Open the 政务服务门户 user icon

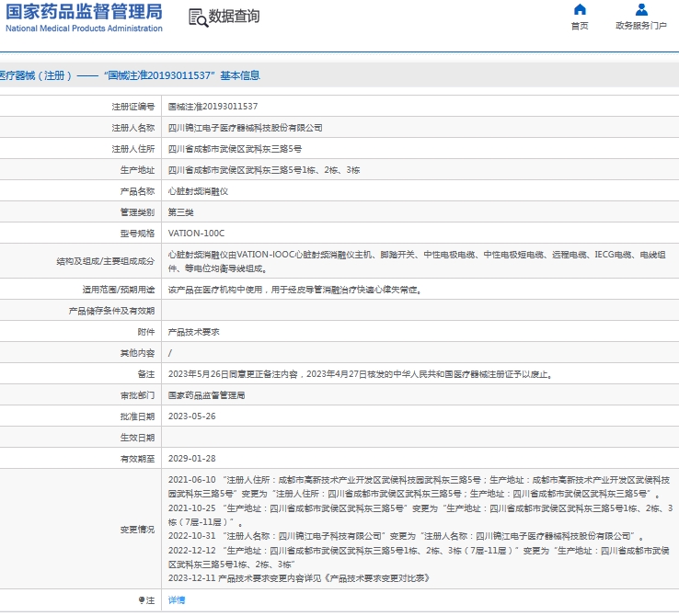click(641, 9)
